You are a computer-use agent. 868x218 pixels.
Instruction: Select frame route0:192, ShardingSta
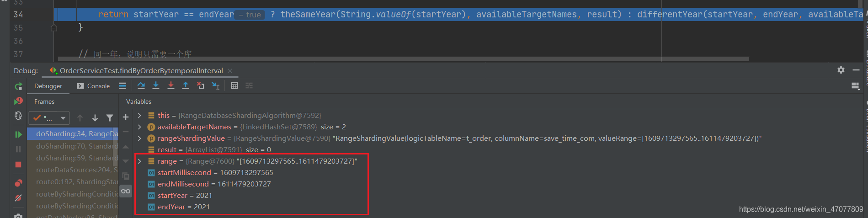coord(73,182)
